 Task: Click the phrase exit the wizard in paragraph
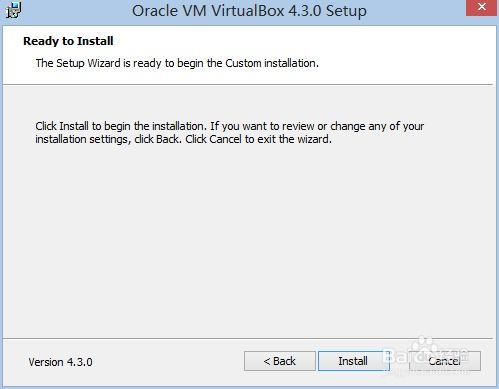[294, 139]
